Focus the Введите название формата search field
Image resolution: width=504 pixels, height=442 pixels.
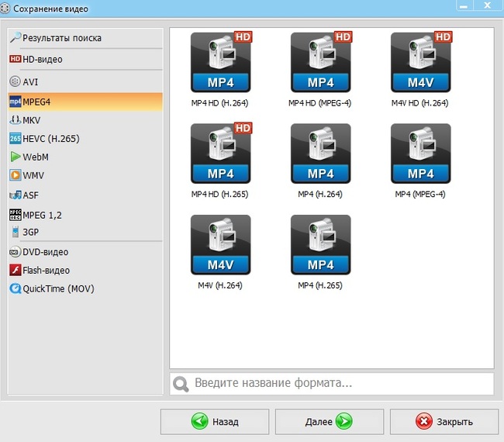click(x=332, y=384)
